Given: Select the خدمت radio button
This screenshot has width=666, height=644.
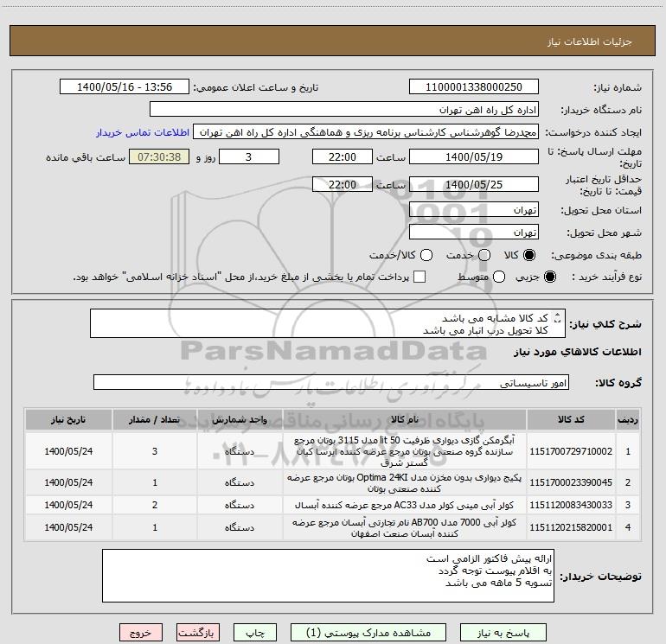Looking at the screenshot, I should (484, 255).
